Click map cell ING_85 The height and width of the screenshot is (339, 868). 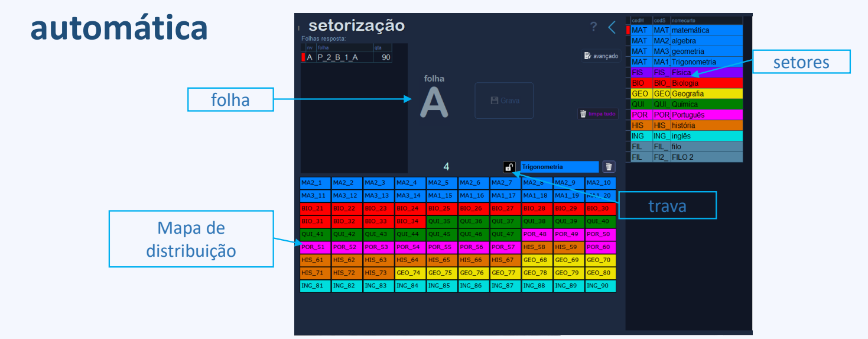click(x=442, y=286)
